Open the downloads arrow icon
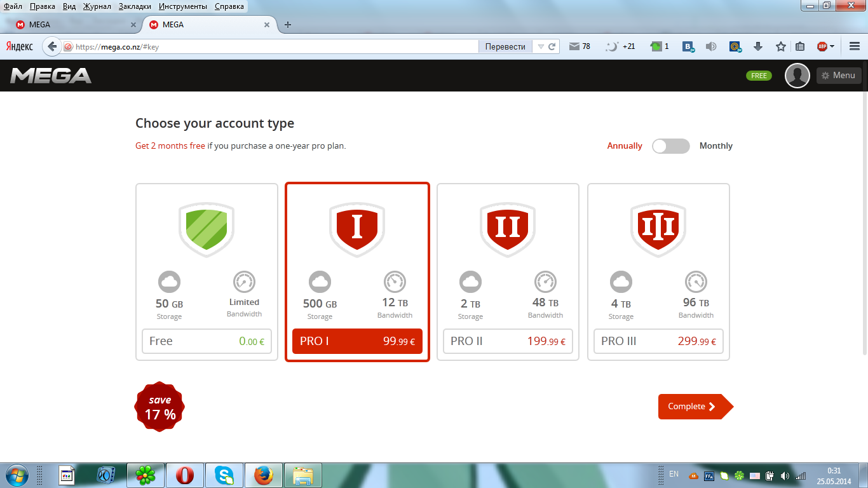The height and width of the screenshot is (488, 868). [x=757, y=46]
